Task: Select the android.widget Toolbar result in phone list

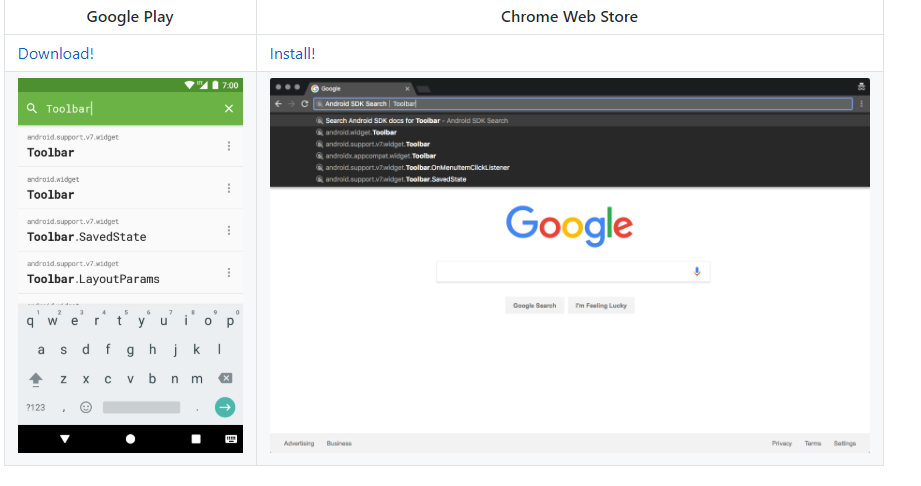Action: pyautogui.click(x=130, y=188)
